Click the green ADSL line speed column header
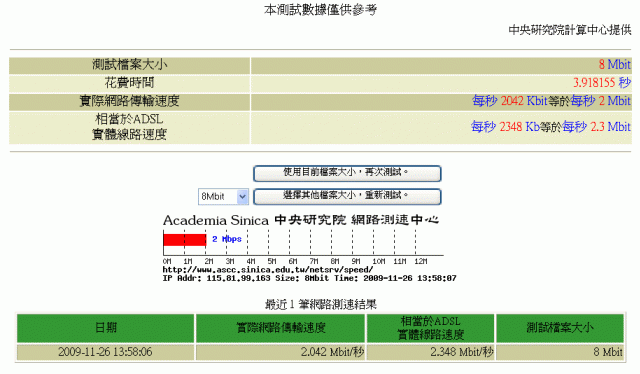Image resolution: width=640 pixels, height=374 pixels. 431,327
